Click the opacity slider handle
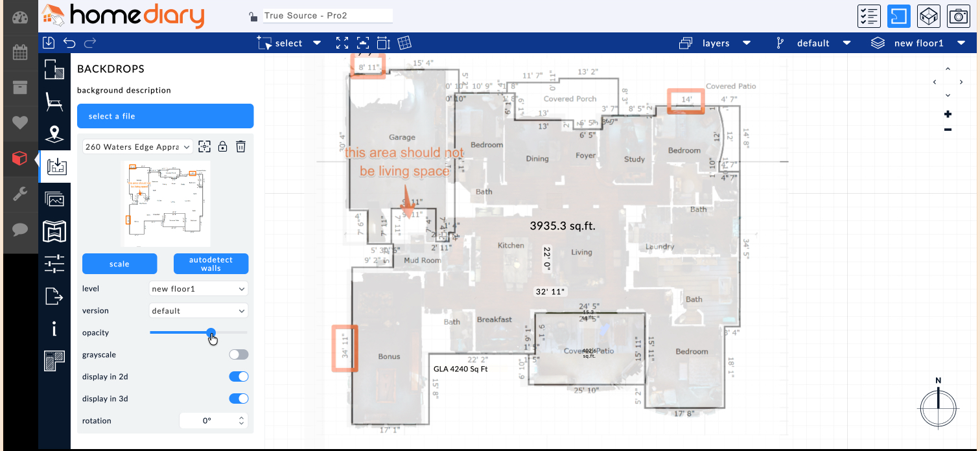 click(211, 332)
